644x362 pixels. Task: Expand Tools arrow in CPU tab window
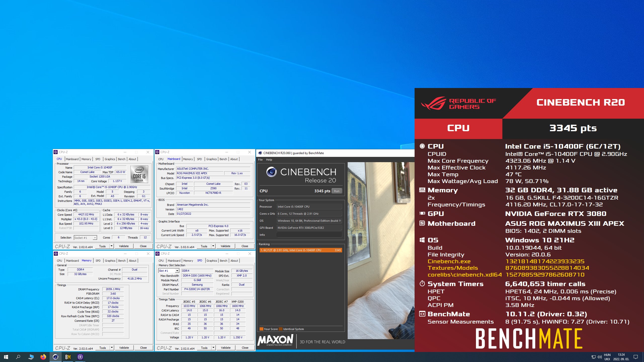[111, 246]
